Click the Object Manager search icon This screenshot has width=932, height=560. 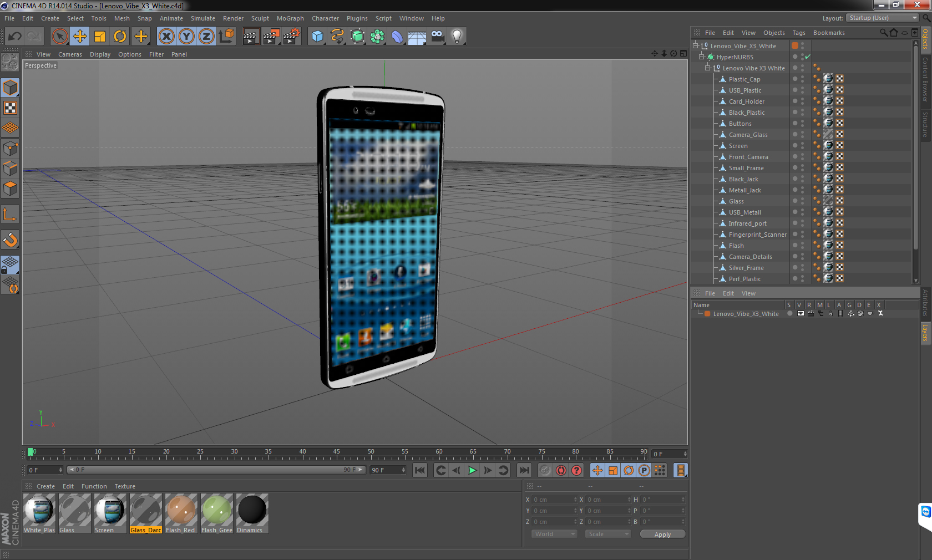coord(883,33)
